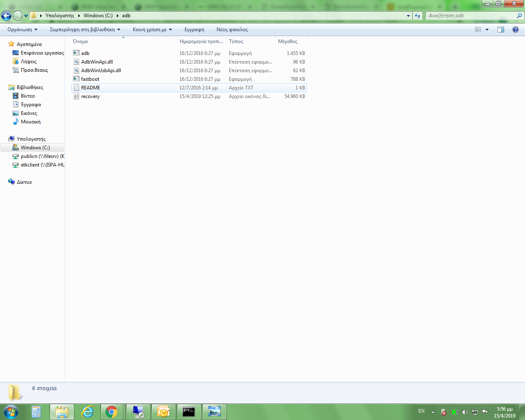This screenshot has height=420, width=525.
Task: Sort files by the Ημερομηνία τροποποίησης column
Action: pyautogui.click(x=201, y=41)
